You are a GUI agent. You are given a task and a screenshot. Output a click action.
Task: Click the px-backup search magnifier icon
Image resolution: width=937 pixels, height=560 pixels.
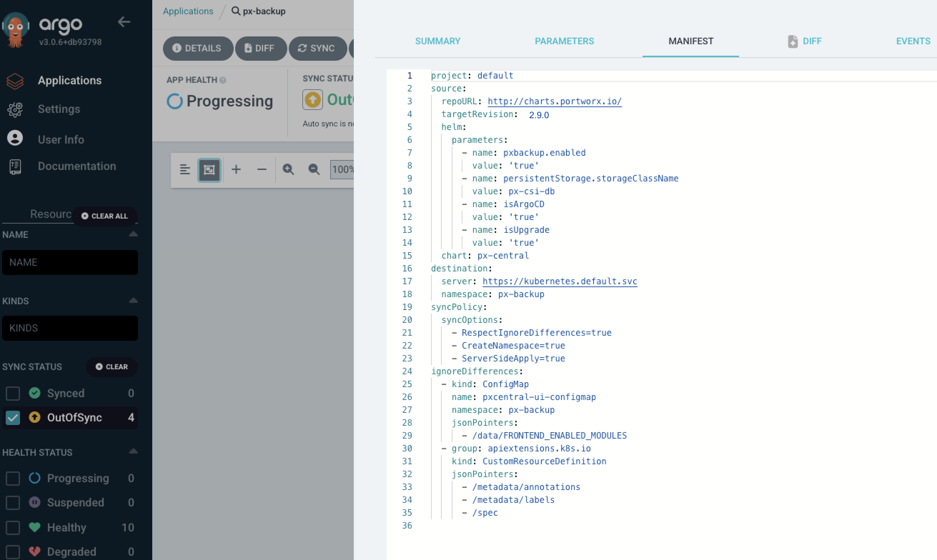click(236, 11)
